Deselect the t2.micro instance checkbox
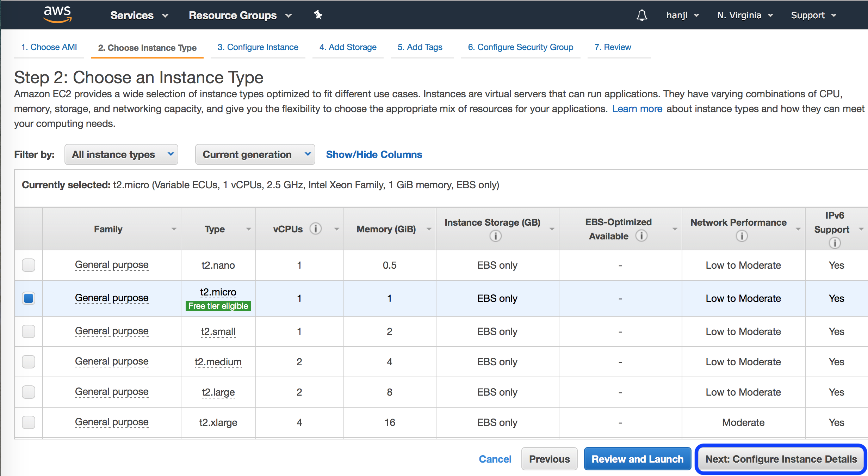Screen dimensions: 868x476 28,298
